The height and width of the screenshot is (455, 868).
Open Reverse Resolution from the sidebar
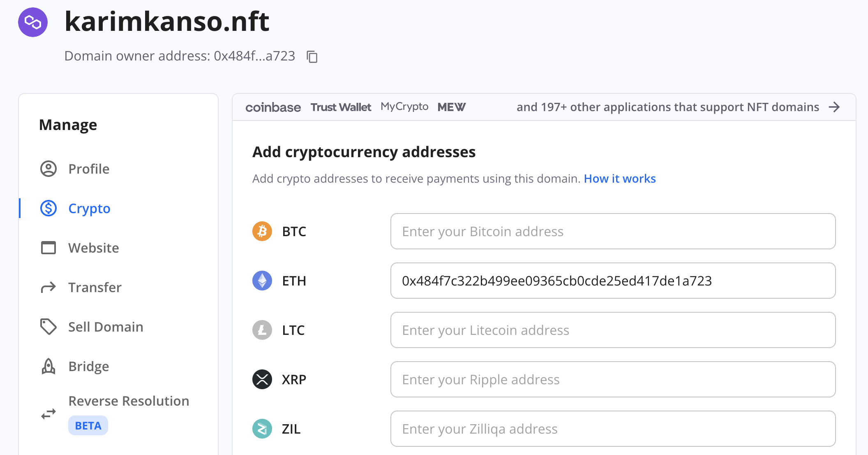pyautogui.click(x=128, y=401)
